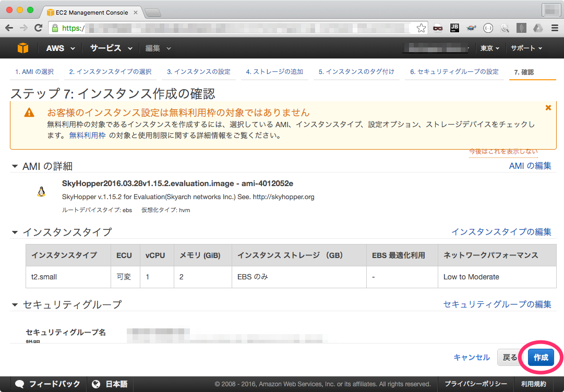The width and height of the screenshot is (564, 392).
Task: Click the globe language icon in footer
Action: point(96,384)
